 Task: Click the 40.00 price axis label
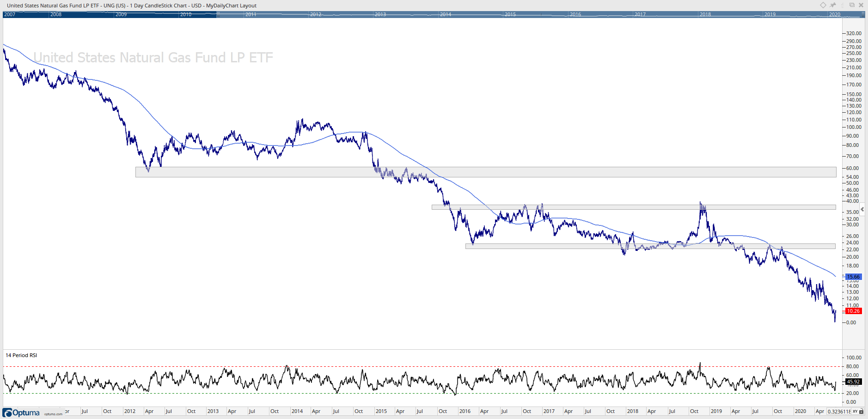click(x=852, y=201)
